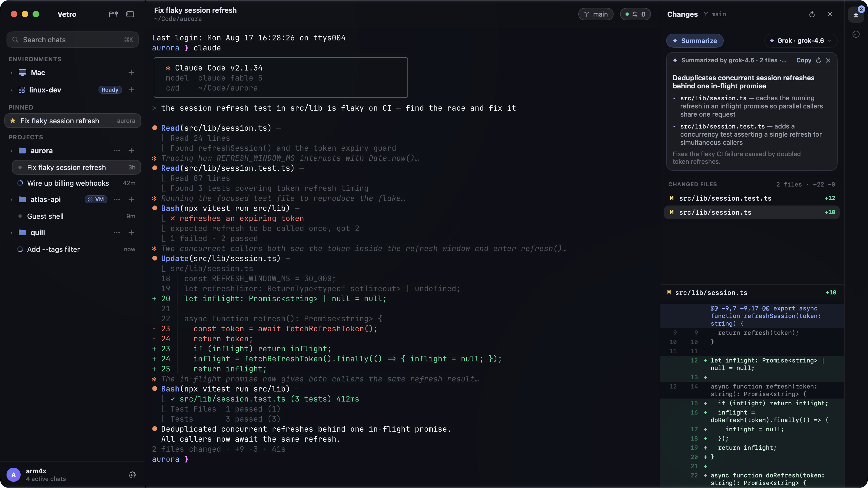
Task: Collapse the Mac environment
Action: (x=11, y=73)
